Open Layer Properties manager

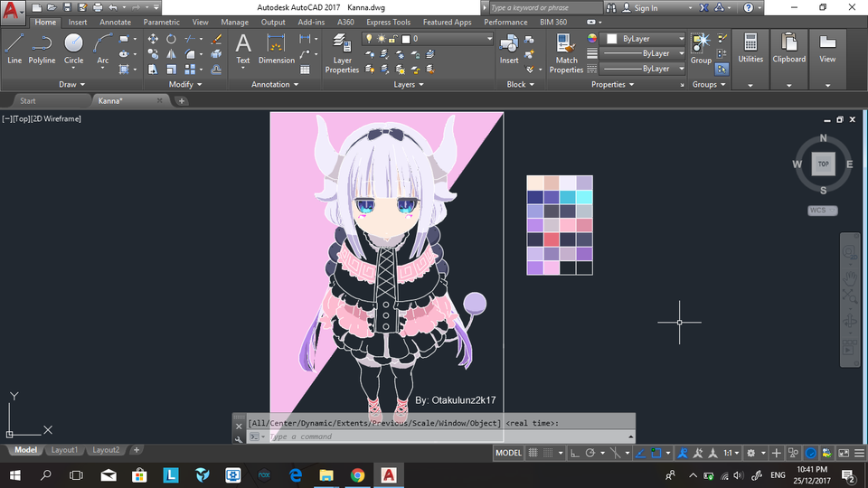click(x=342, y=53)
